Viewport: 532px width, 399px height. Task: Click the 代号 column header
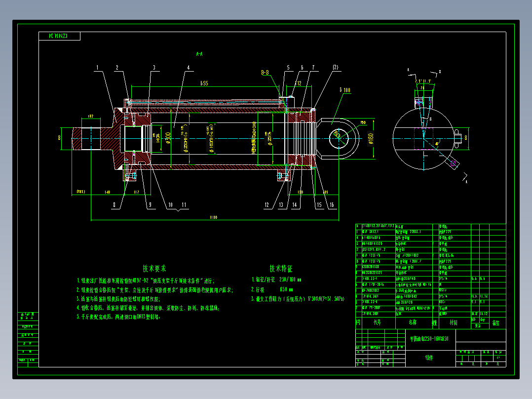pos(377,322)
